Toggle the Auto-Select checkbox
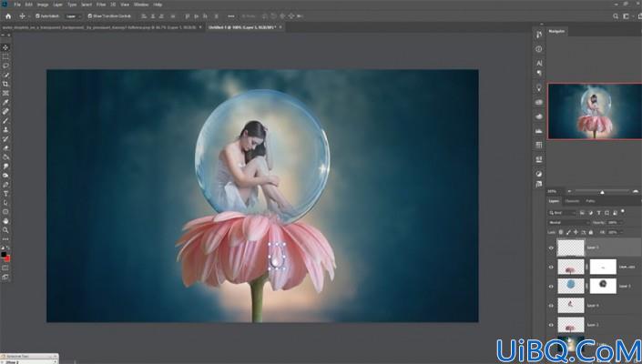The width and height of the screenshot is (642, 364). point(37,16)
